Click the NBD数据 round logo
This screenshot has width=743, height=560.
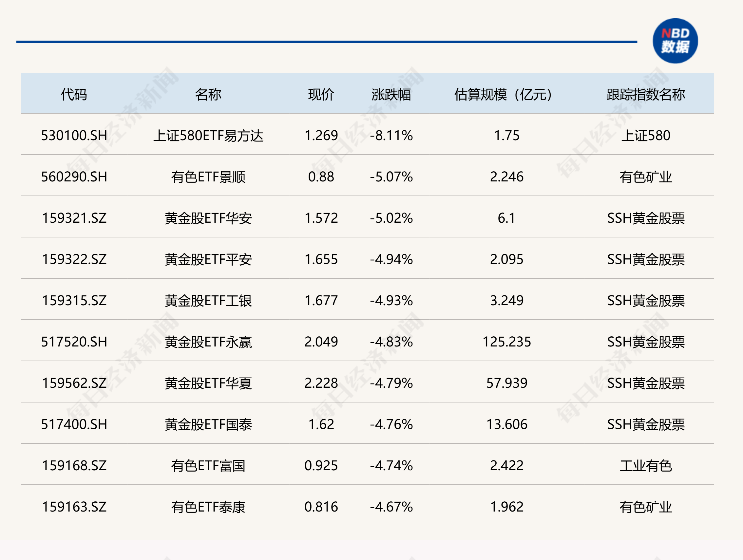point(675,41)
